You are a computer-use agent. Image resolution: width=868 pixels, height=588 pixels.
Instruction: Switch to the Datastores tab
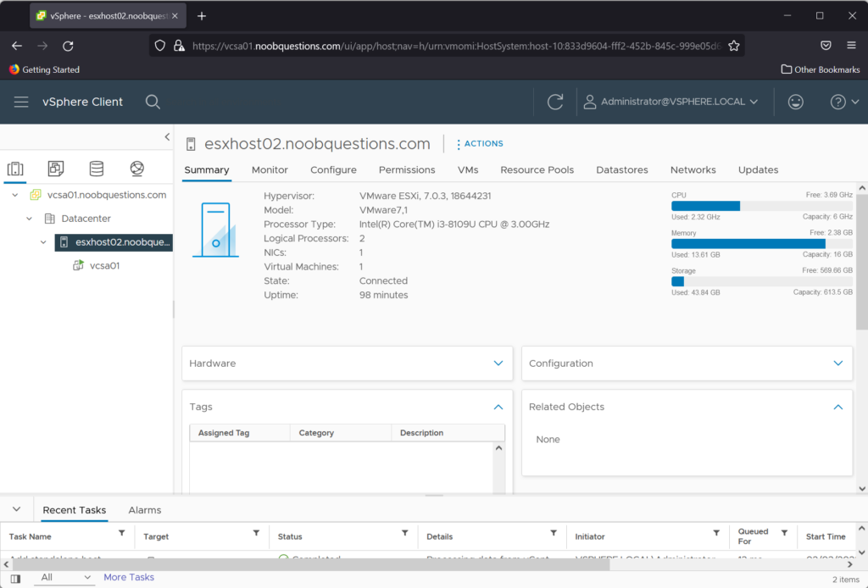(621, 169)
